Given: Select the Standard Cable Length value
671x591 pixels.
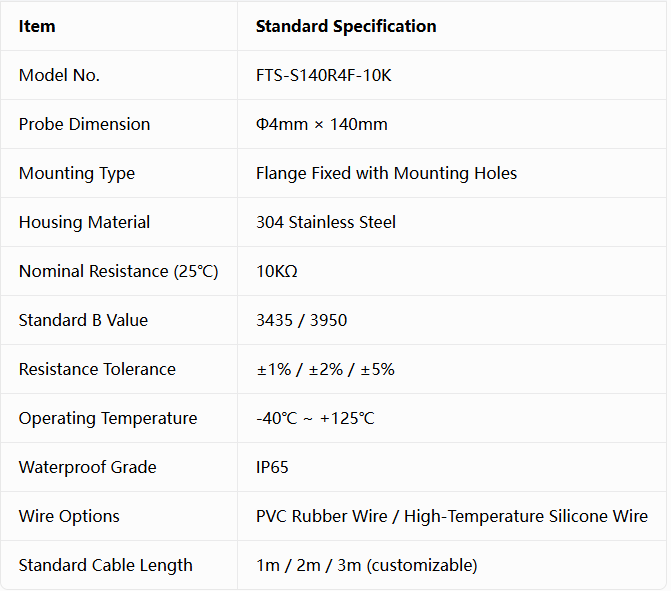Looking at the screenshot, I should [366, 566].
